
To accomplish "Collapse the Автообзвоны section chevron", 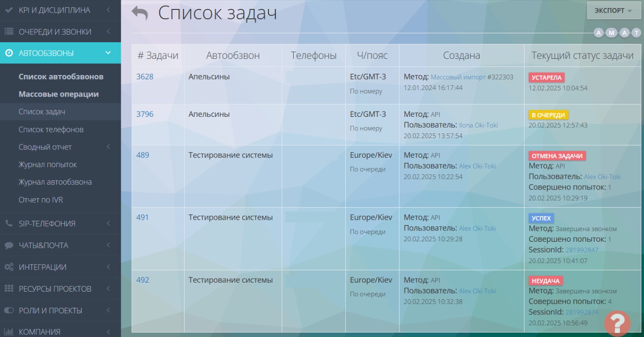I will point(108,53).
